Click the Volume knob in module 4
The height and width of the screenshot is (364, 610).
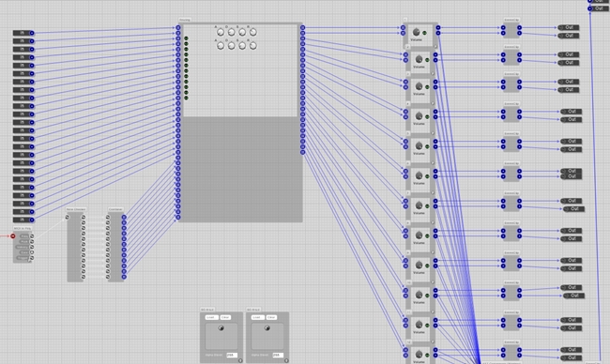click(419, 116)
